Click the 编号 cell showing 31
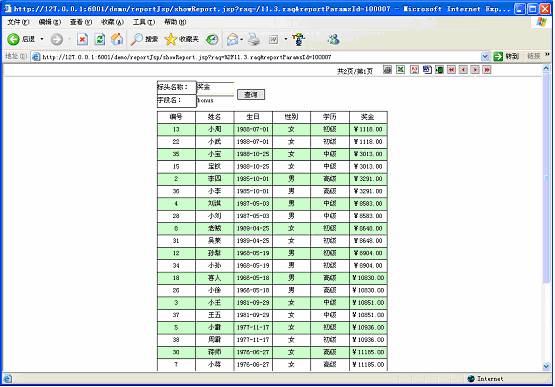Image resolution: width=555 pixels, height=387 pixels. 176,241
